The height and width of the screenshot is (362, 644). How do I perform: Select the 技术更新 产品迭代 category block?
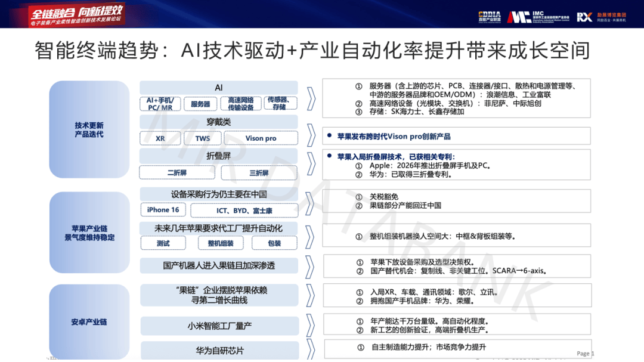89,129
